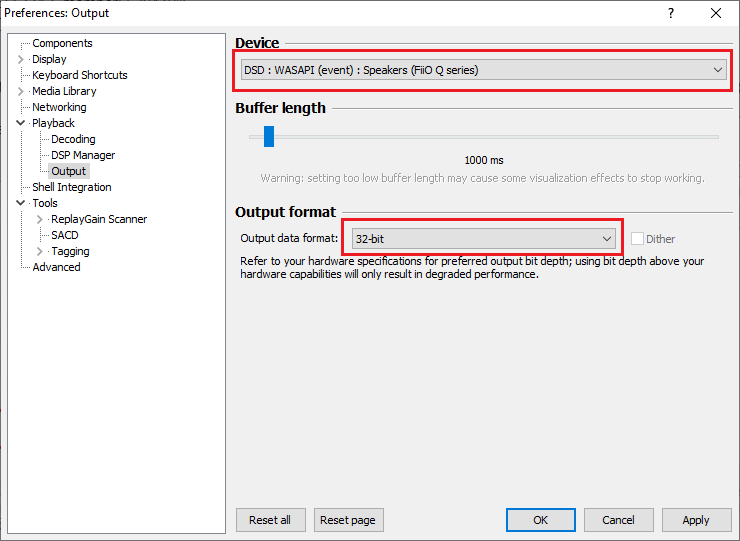Image resolution: width=740 pixels, height=541 pixels.
Task: Expand the Tagging tree node
Action: tap(40, 251)
